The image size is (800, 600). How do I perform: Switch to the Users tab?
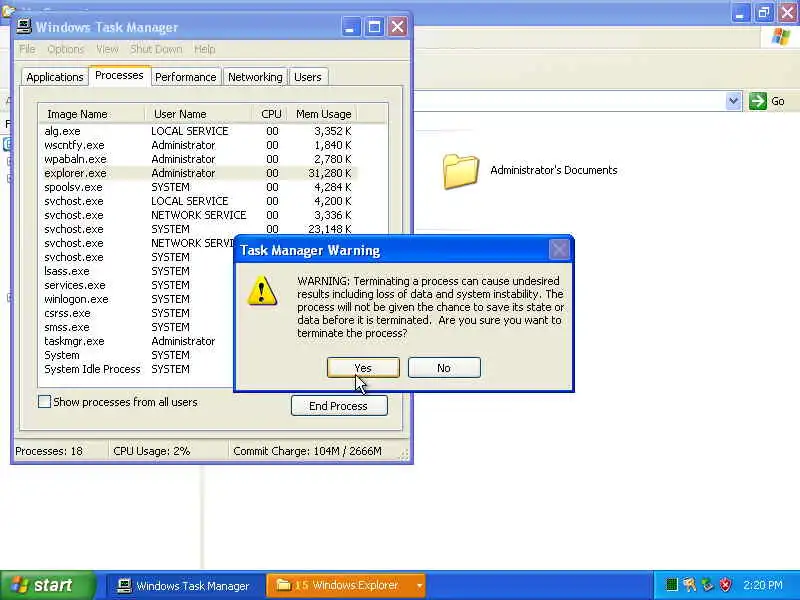[x=308, y=77]
